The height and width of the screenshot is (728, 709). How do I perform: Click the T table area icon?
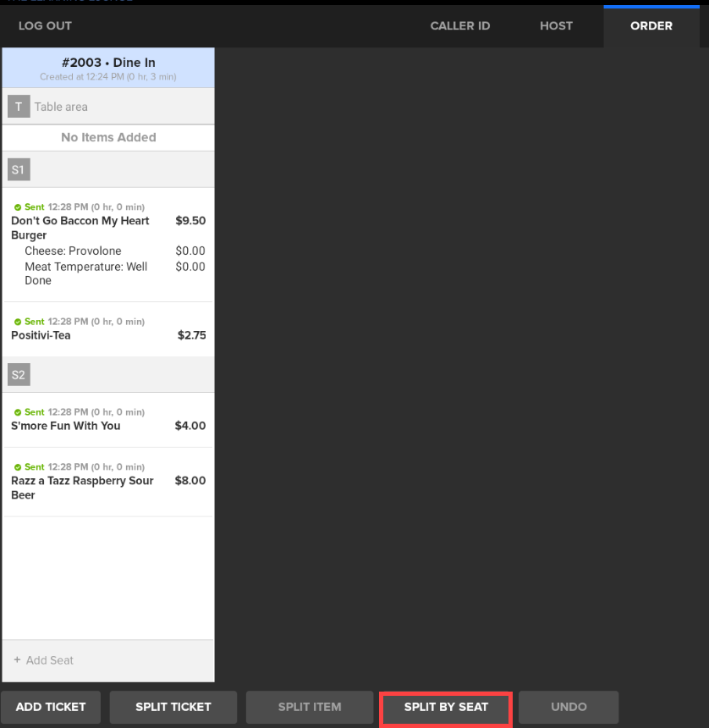point(19,107)
